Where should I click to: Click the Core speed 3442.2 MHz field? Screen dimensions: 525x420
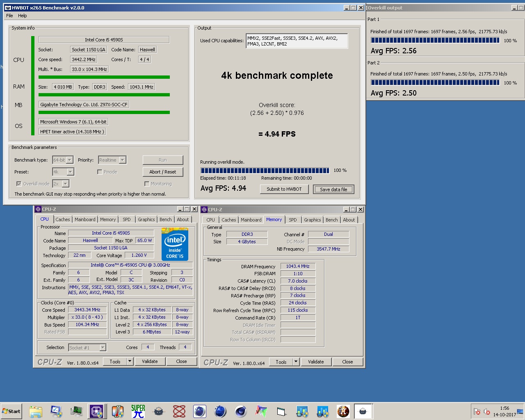tap(84, 59)
